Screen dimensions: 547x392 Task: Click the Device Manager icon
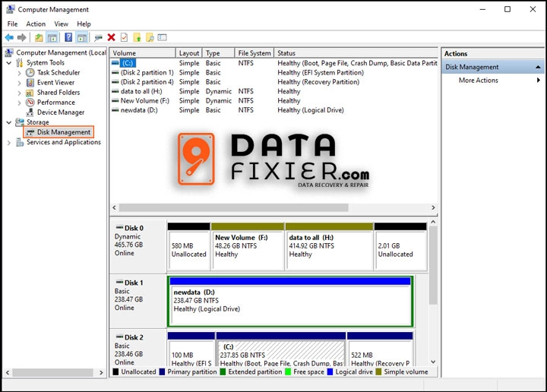point(30,112)
